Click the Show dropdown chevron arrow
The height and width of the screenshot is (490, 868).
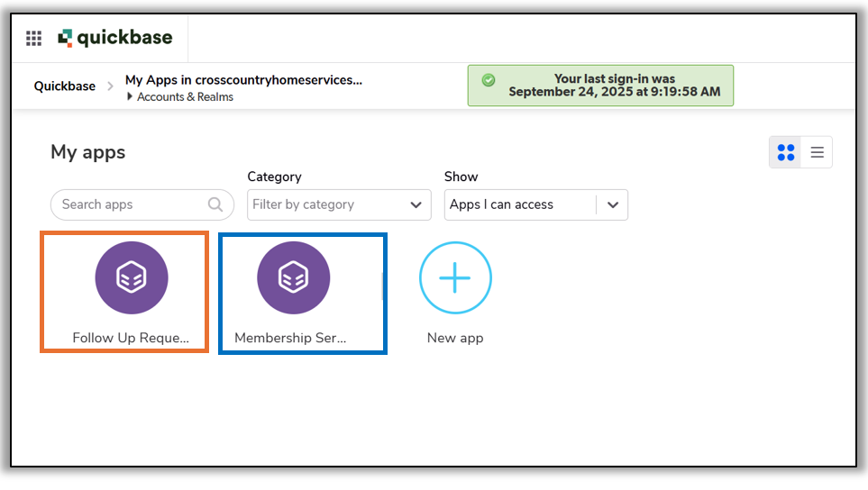point(613,204)
